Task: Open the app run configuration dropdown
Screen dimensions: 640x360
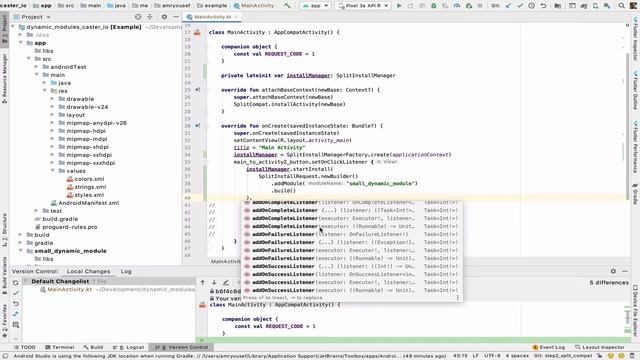Action: click(315, 6)
